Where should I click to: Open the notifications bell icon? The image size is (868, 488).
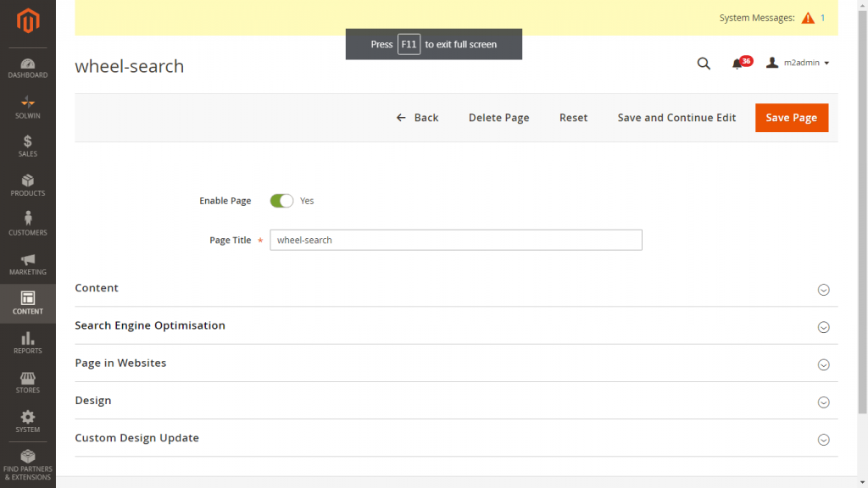click(x=737, y=64)
